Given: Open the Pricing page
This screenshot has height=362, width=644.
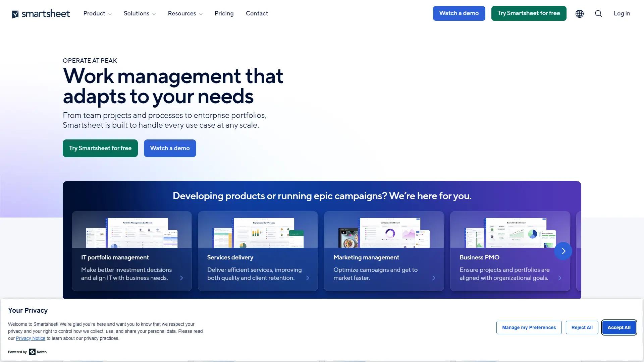Looking at the screenshot, I should (x=224, y=13).
